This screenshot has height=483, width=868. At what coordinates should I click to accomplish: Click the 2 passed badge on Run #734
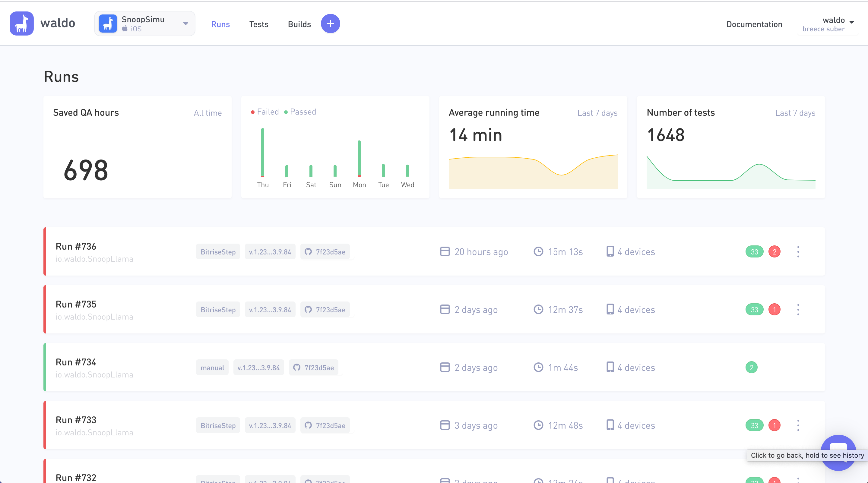point(751,368)
